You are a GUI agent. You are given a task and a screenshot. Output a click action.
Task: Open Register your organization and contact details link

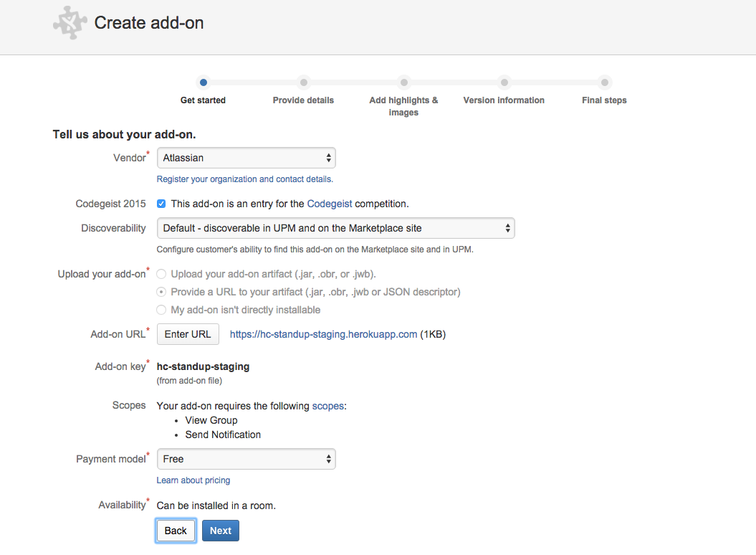tap(244, 179)
